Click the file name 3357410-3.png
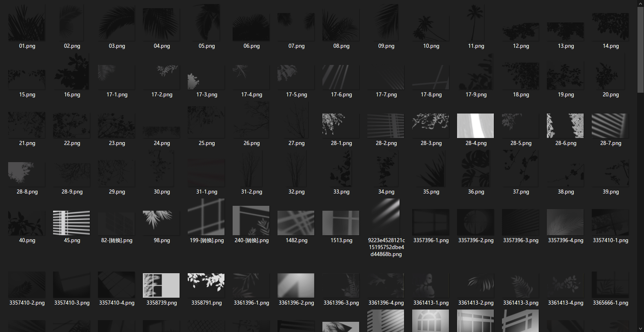The height and width of the screenshot is (332, 644). [72, 303]
